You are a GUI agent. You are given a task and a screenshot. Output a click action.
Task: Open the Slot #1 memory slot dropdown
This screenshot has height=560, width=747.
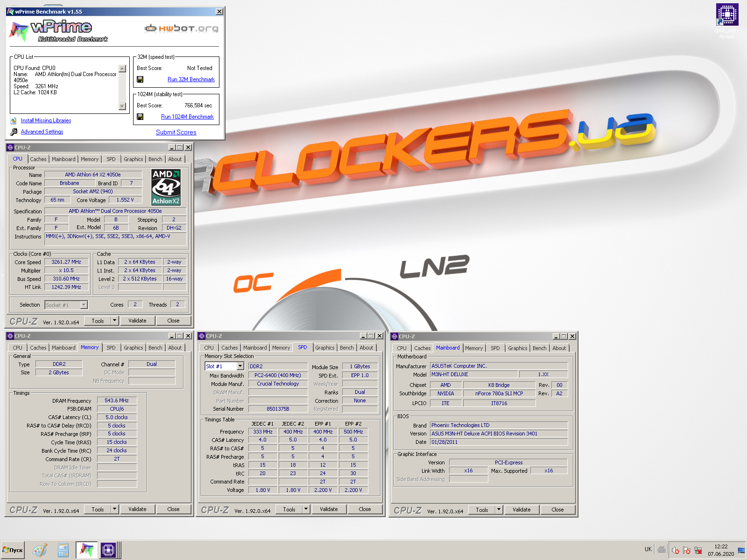point(240,366)
